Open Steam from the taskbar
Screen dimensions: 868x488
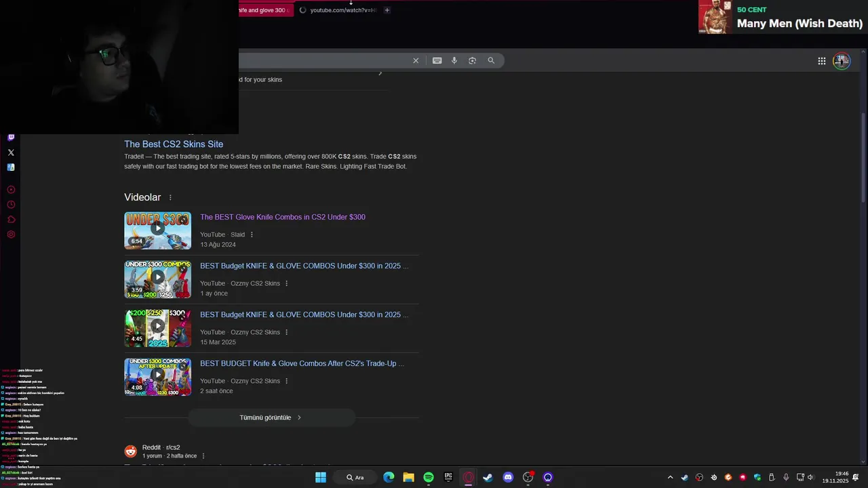[488, 477]
